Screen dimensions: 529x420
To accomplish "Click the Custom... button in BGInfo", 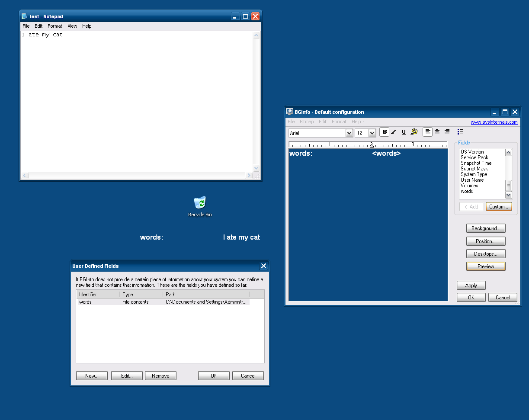I will [499, 207].
